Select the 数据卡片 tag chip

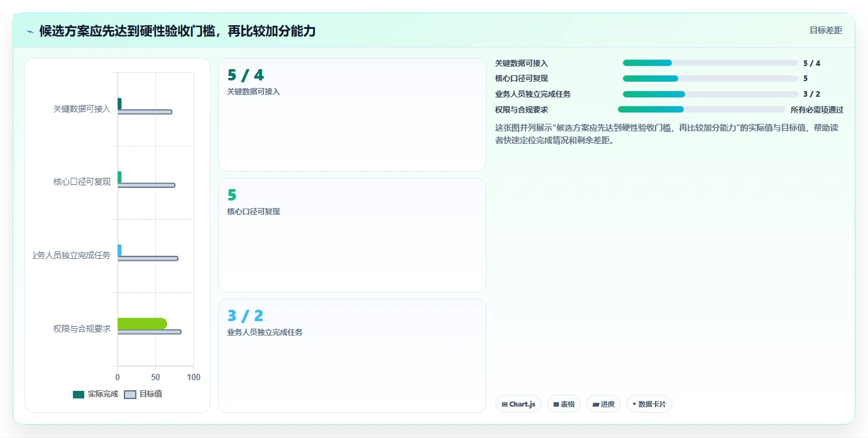tap(649, 404)
